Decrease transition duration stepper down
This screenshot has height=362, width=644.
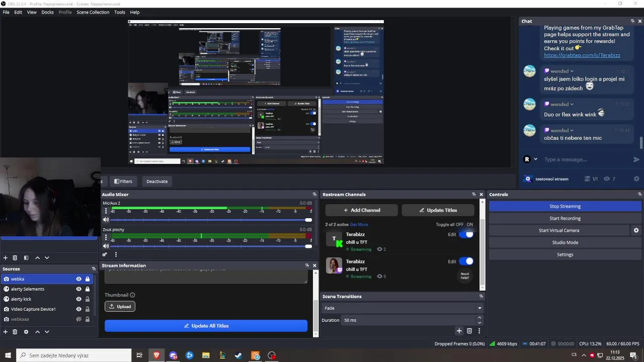(479, 323)
